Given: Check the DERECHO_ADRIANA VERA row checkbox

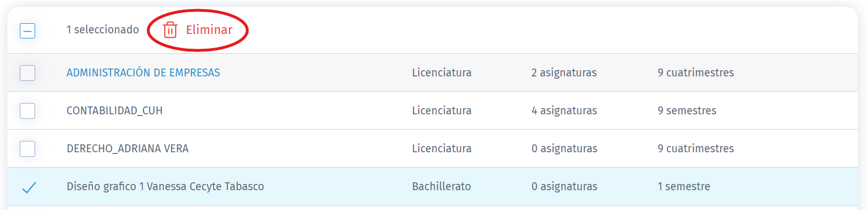Looking at the screenshot, I should click(x=27, y=148).
